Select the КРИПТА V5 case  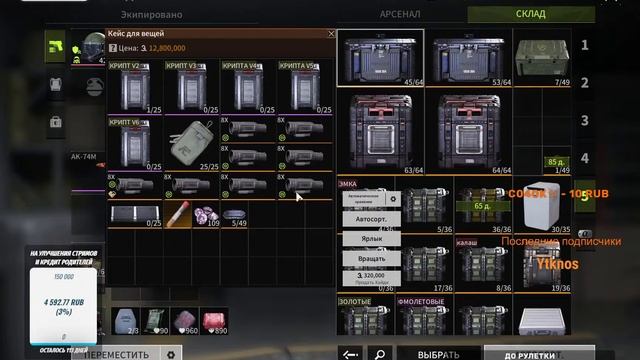304,87
